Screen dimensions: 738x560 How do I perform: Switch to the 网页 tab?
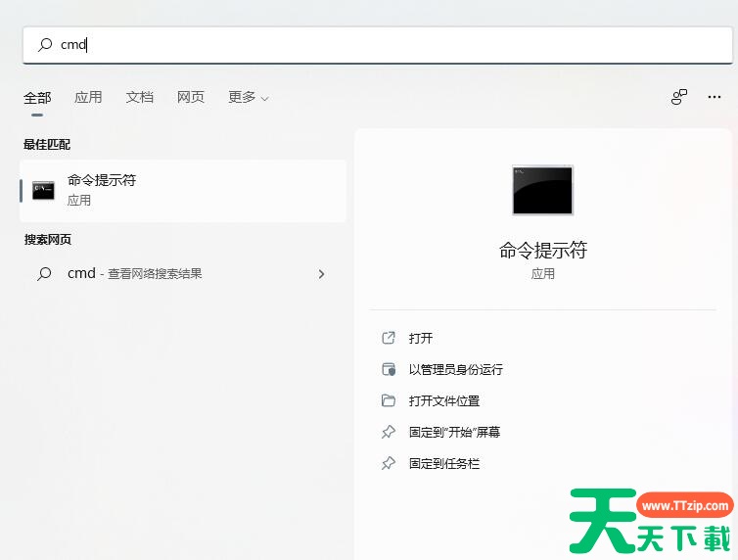(191, 97)
